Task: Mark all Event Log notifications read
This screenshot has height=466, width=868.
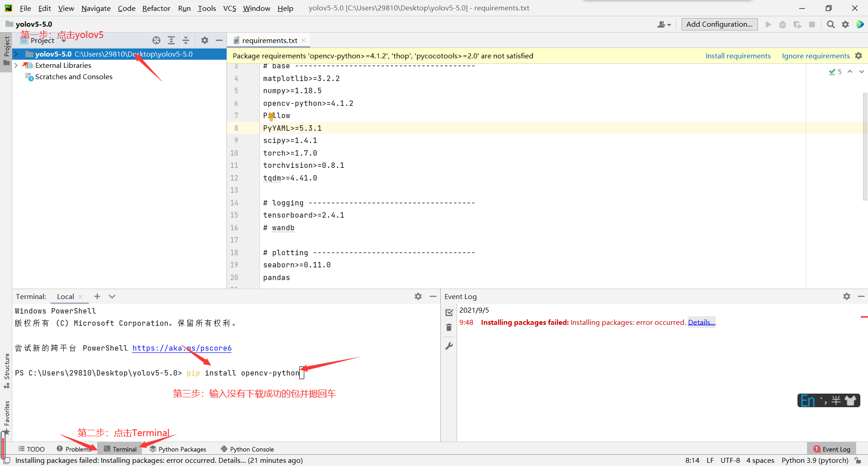Action: point(449,313)
